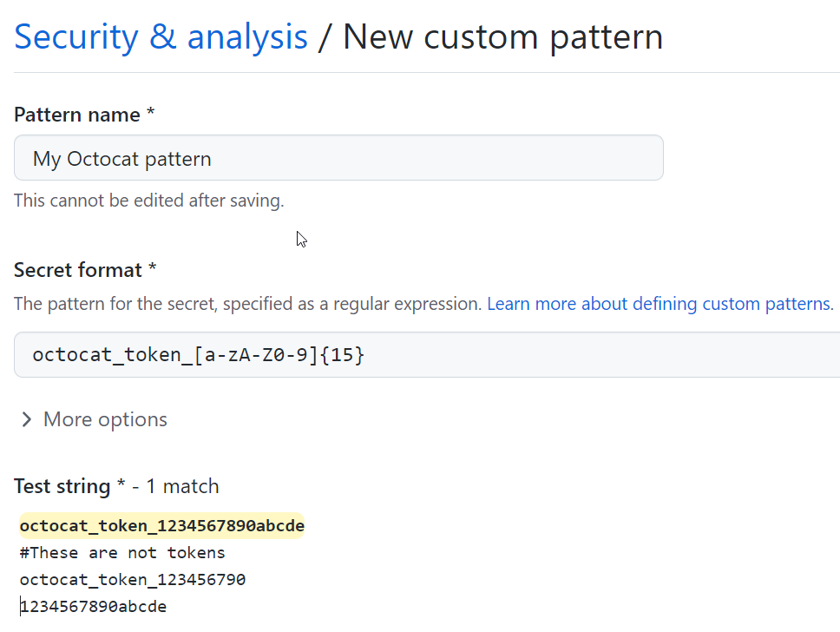
Task: Place cursor in the test string area
Action: (260, 564)
